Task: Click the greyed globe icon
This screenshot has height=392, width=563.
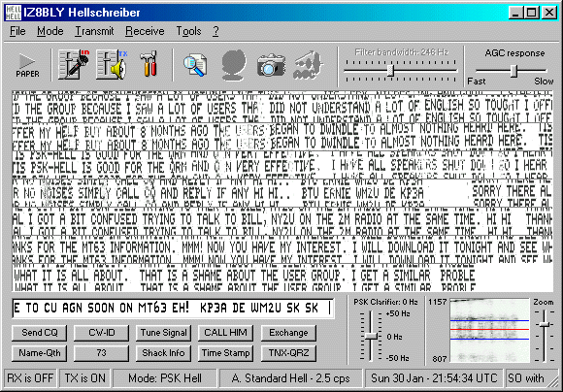Action: [x=234, y=65]
